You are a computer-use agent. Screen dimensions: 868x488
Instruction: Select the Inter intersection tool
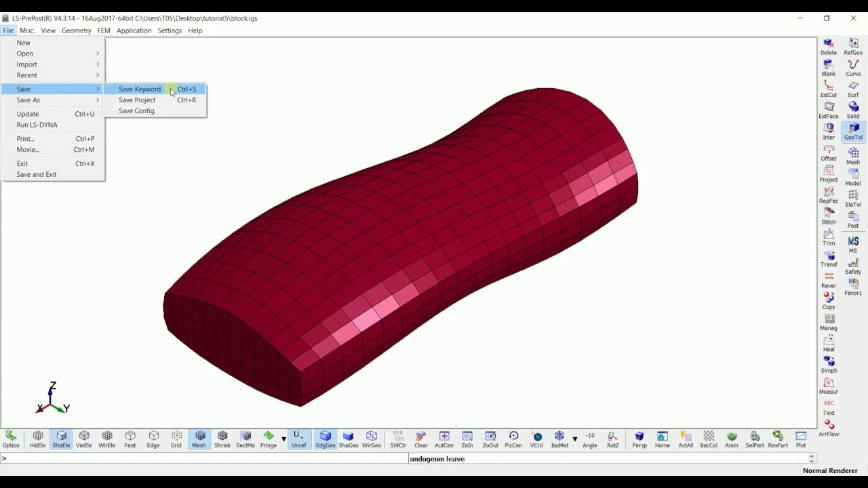(829, 131)
